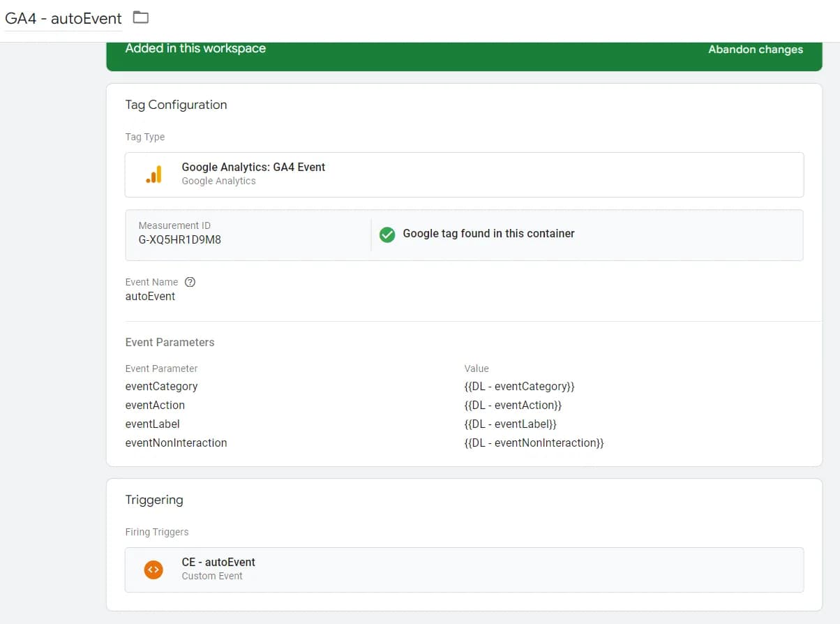Click the eventNonInteraction parameter name
840x624 pixels.
click(x=176, y=443)
